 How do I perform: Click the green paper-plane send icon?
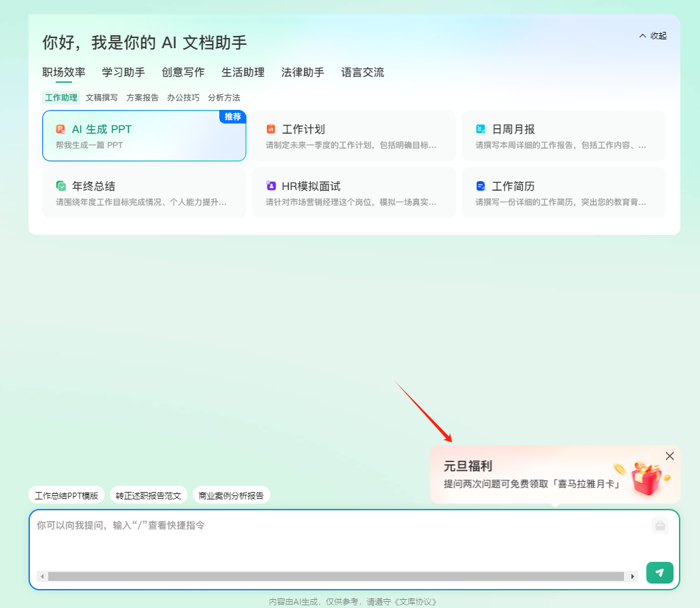click(659, 572)
